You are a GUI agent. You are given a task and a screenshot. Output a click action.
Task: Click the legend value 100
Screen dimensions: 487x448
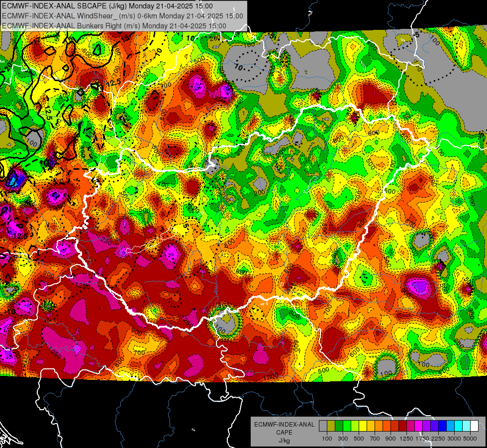(327, 439)
